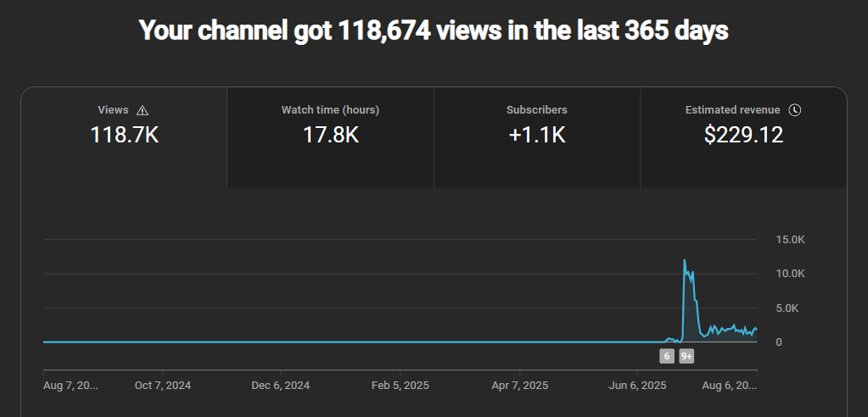This screenshot has width=868, height=417.
Task: Click the Dec 6, 2024 axis label
Action: (x=281, y=385)
